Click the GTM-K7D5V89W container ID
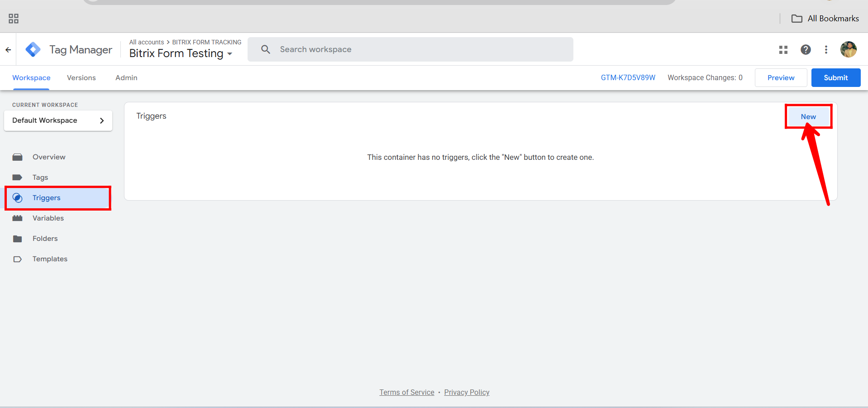This screenshot has height=408, width=868. pyautogui.click(x=628, y=78)
